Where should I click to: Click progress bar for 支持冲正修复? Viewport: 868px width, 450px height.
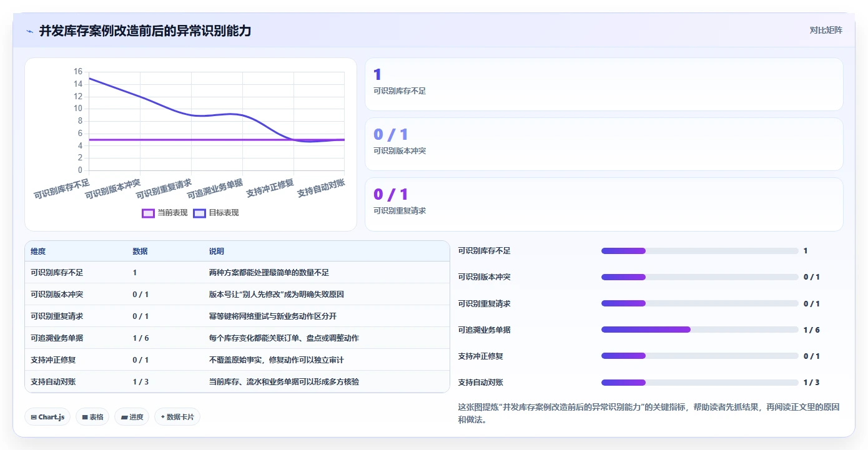tap(699, 356)
